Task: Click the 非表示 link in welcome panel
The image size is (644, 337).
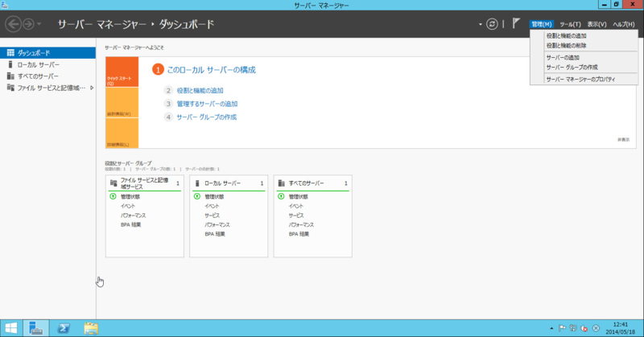Action: click(x=623, y=140)
